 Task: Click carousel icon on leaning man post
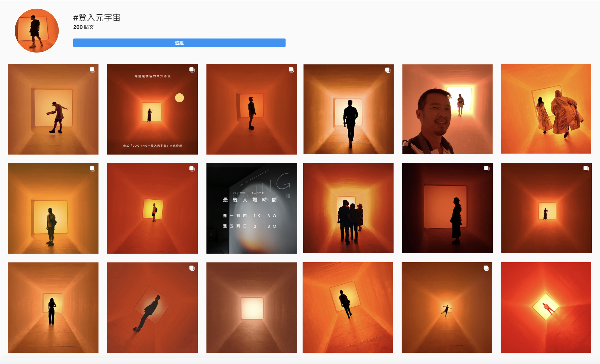(192, 268)
